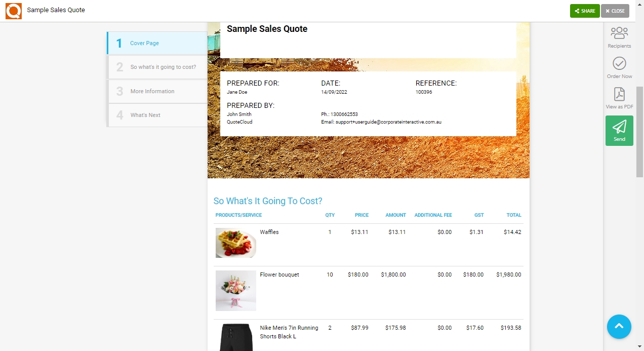Click the Waffles product image
Screen dimensions: 644x351
point(236,243)
